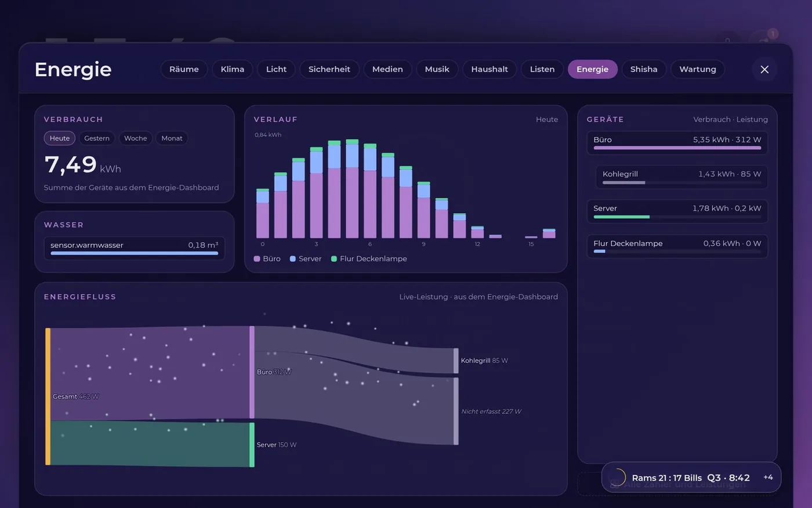Open the Shisha tab

(644, 69)
